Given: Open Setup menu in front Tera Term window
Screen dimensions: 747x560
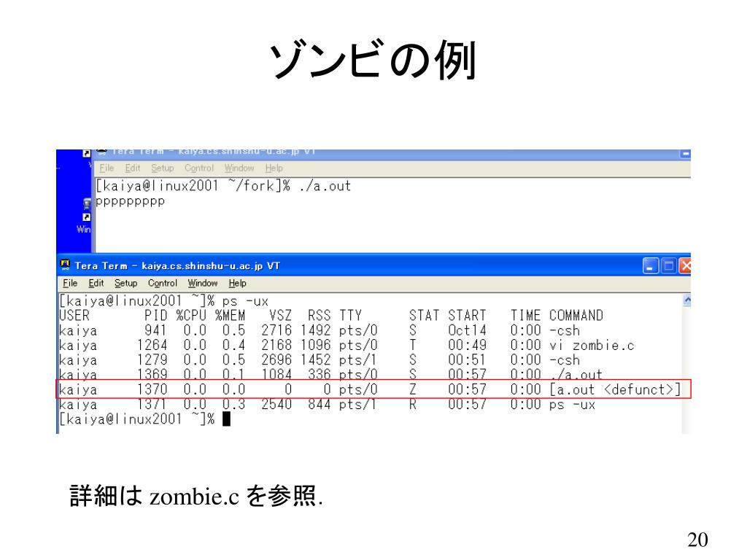Looking at the screenshot, I should 125,284.
